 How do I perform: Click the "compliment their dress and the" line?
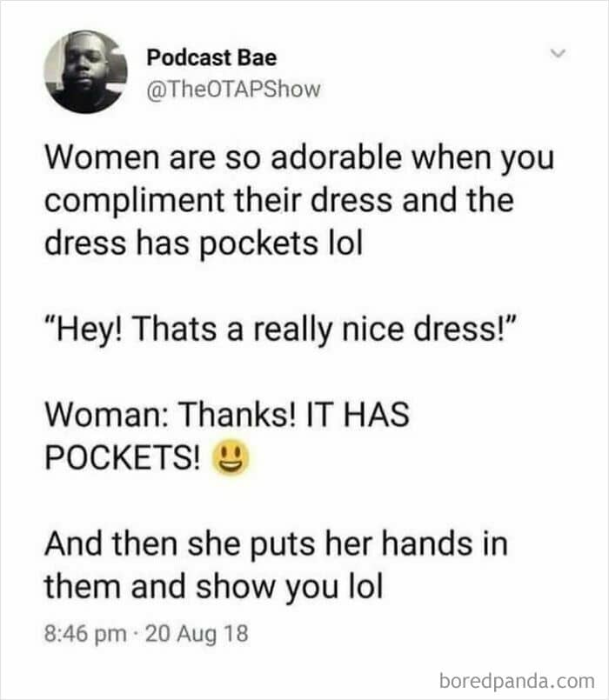click(x=278, y=201)
